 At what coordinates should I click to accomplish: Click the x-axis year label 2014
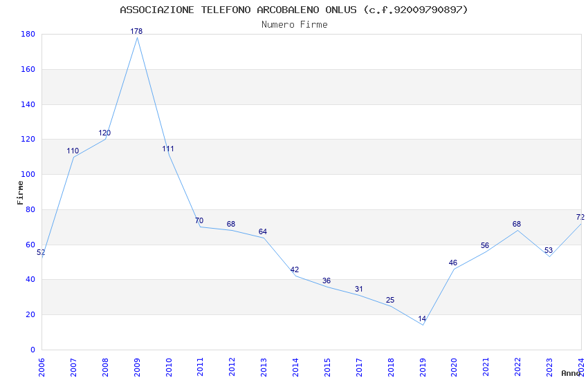(295, 367)
